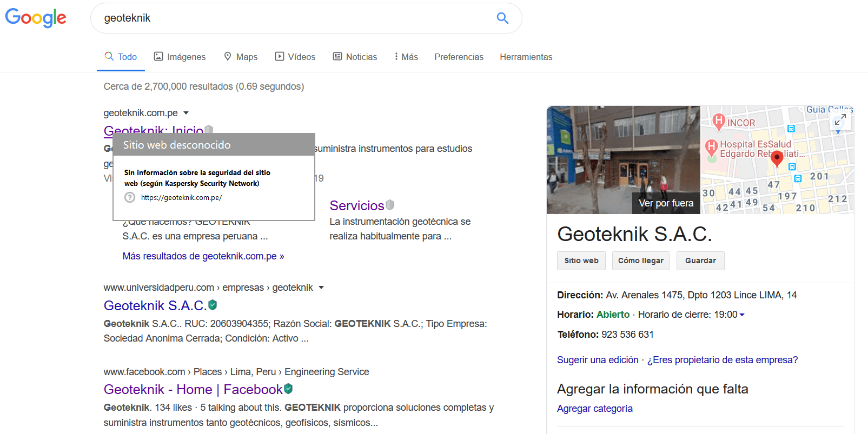The height and width of the screenshot is (434, 868).
Task: Go to the Noticias tab
Action: [x=355, y=57]
